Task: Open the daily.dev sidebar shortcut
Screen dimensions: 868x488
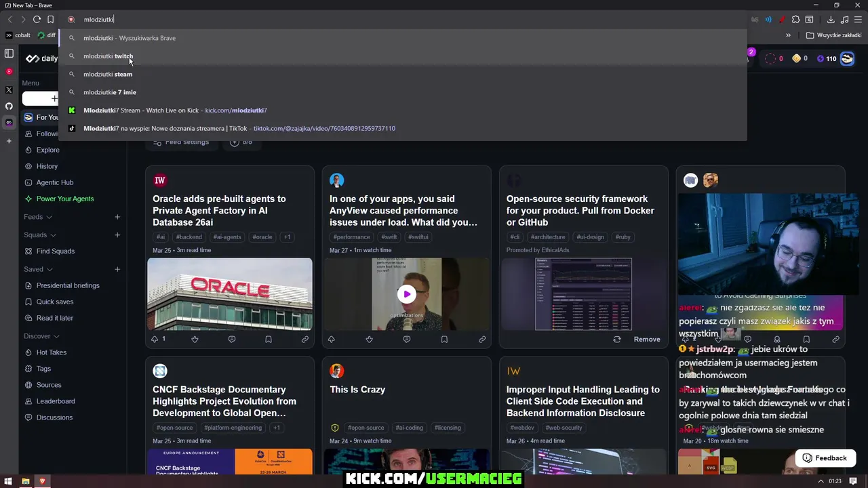Action: click(9, 123)
